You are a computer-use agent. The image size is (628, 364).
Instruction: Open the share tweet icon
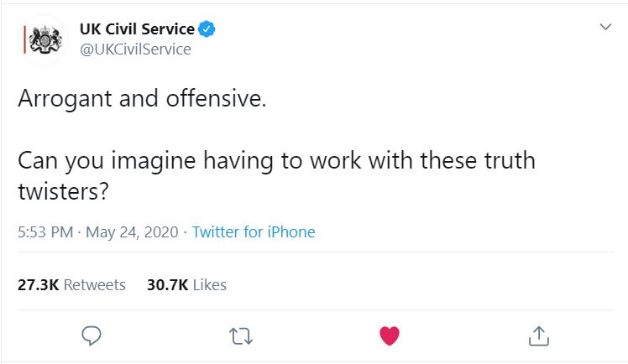click(x=537, y=335)
